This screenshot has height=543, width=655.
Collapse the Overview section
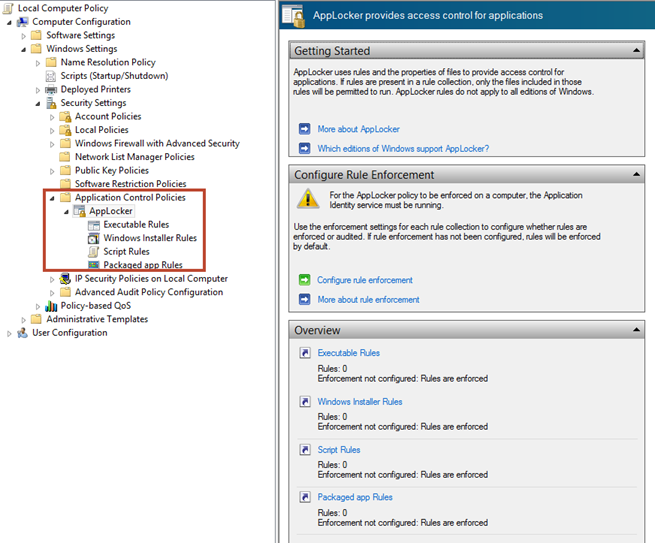[x=637, y=329]
